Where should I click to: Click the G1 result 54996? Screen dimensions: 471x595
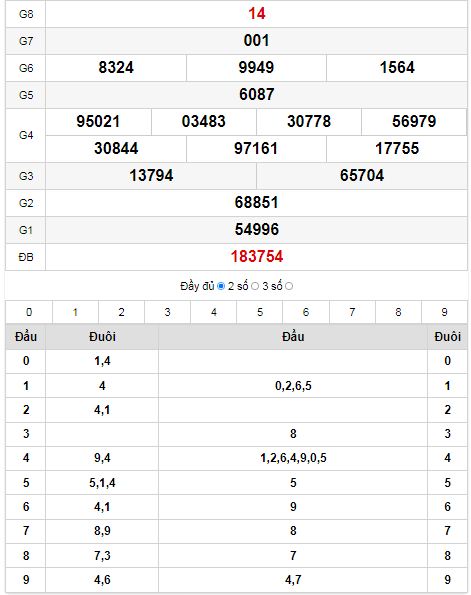pyautogui.click(x=257, y=229)
